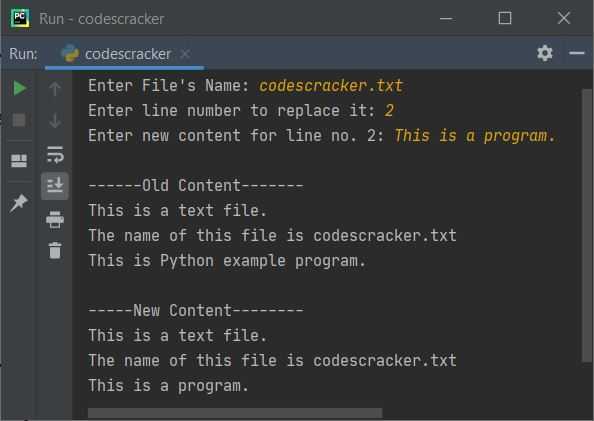Click the Down the stack trace arrow
594x421 pixels.
pos(55,120)
